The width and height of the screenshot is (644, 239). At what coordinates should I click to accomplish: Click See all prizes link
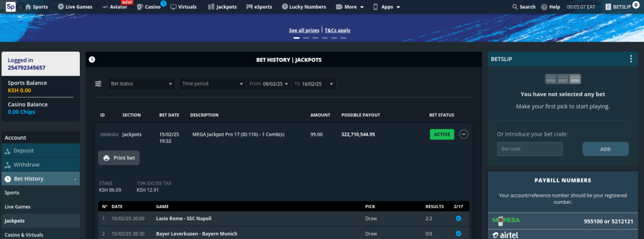[x=304, y=30]
